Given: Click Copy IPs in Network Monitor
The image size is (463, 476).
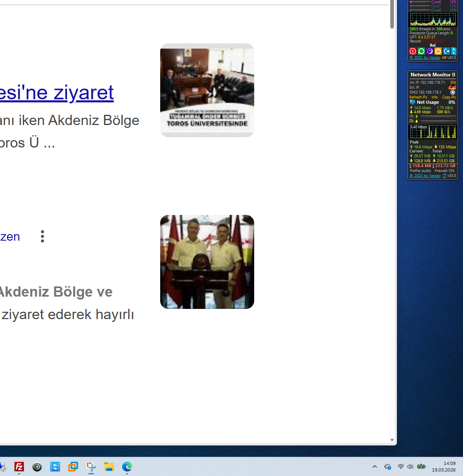Looking at the screenshot, I should [x=449, y=97].
